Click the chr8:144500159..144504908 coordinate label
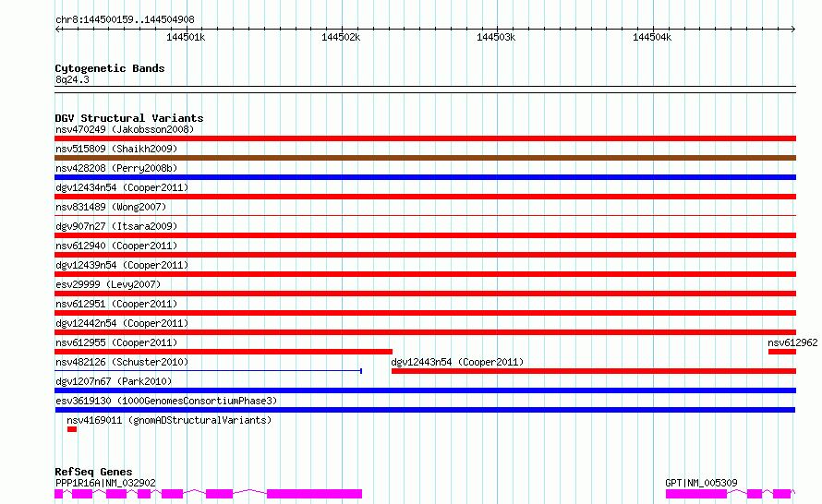822x504 pixels. pyautogui.click(x=125, y=20)
